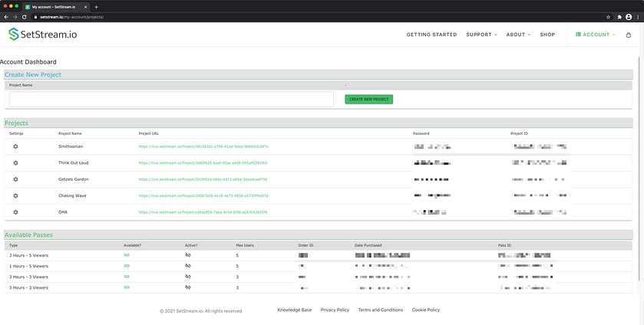This screenshot has width=644, height=325.
Task: Open the browser extensions puzzle icon
Action: [x=619, y=17]
